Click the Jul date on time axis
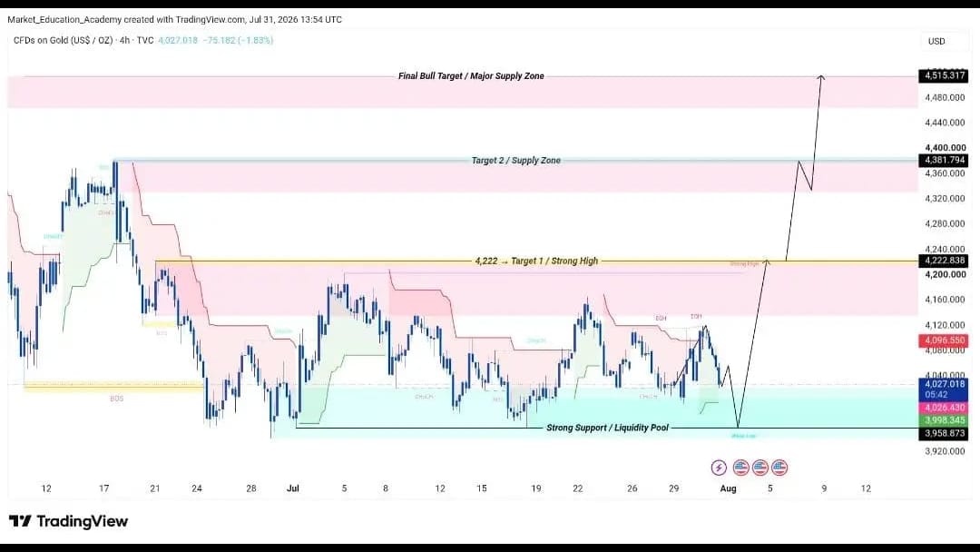 [x=292, y=488]
